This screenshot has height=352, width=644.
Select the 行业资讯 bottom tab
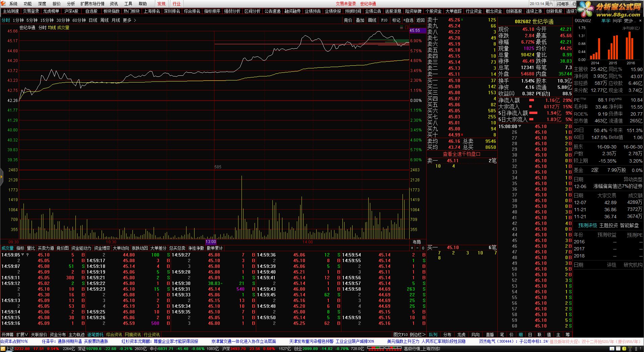[x=152, y=335]
